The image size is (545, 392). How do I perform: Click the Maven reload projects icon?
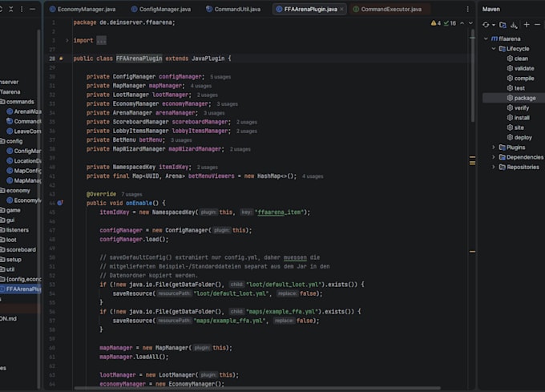click(x=486, y=24)
